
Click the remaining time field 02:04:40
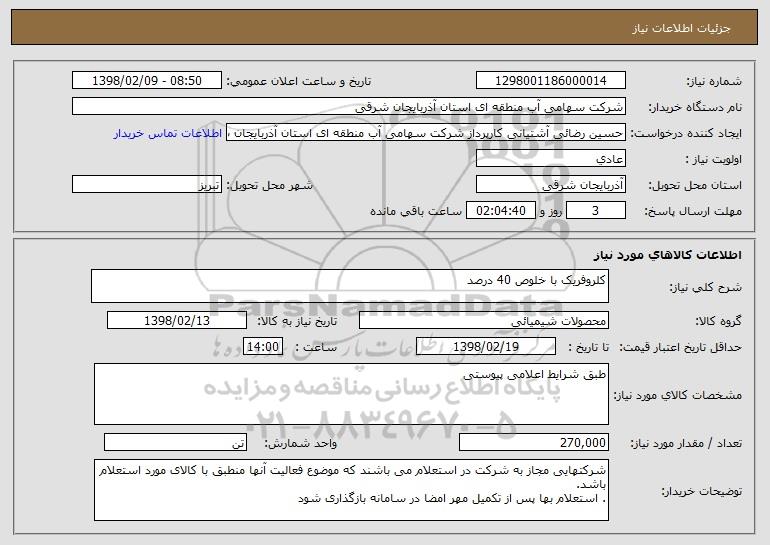click(500, 211)
